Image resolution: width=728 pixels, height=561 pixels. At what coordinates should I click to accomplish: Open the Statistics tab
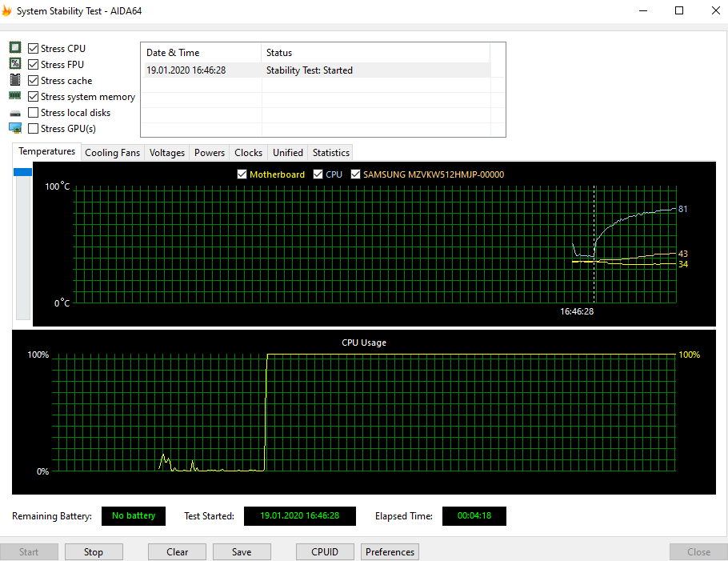(x=330, y=153)
